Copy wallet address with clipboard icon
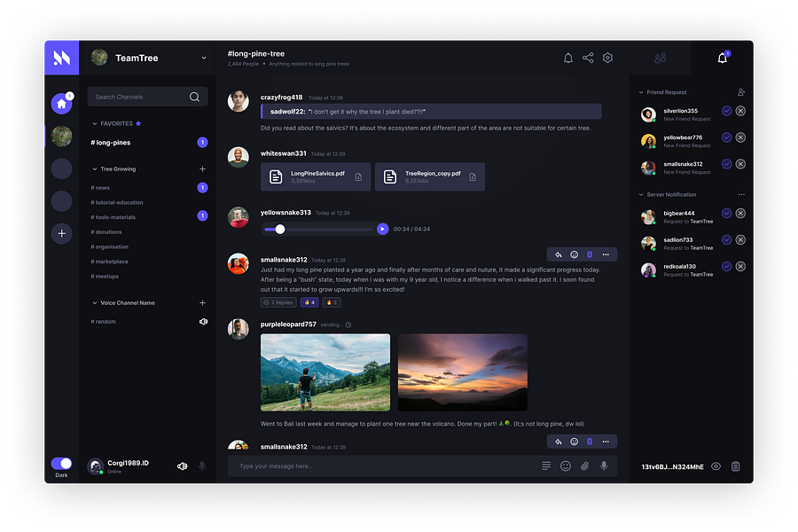 point(735,466)
